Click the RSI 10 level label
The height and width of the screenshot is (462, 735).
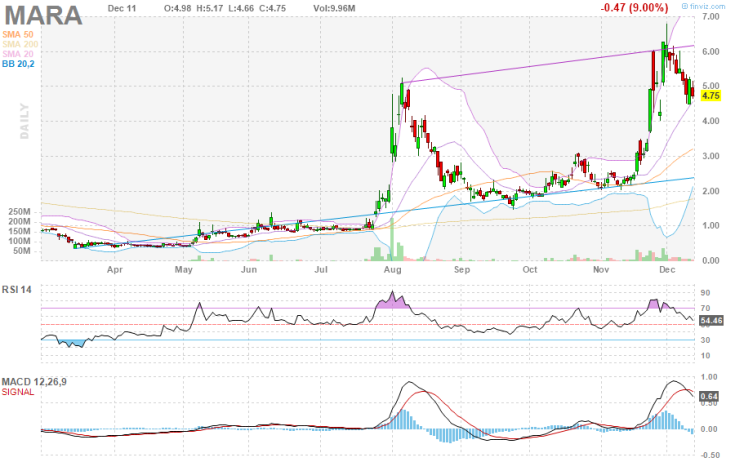point(705,356)
